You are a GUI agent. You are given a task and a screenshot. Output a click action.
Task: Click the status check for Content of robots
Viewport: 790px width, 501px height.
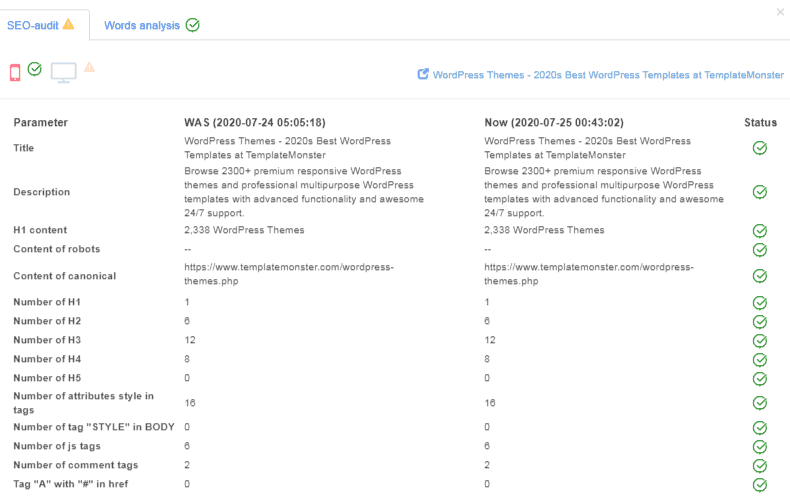760,250
